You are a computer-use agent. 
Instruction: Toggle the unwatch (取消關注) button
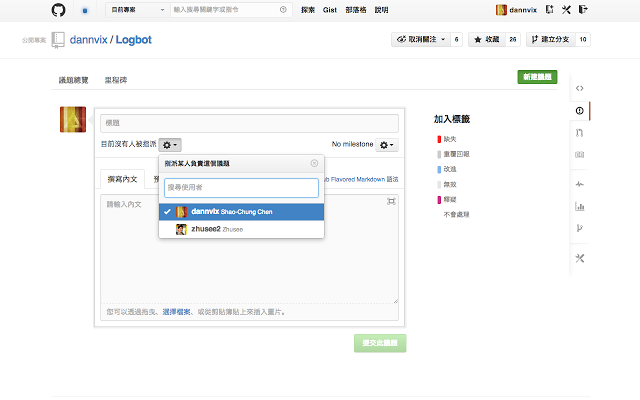pyautogui.click(x=420, y=40)
